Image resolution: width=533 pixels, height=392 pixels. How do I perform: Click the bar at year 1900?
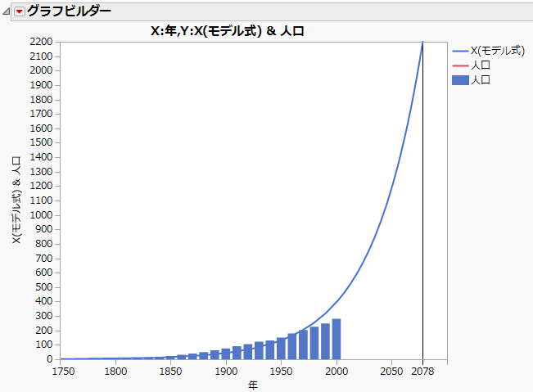click(x=226, y=354)
